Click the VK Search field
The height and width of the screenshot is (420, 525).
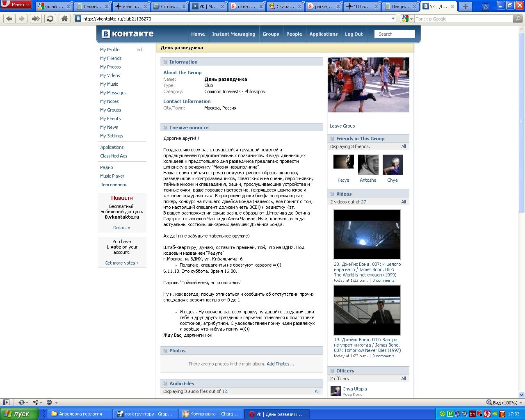395,34
